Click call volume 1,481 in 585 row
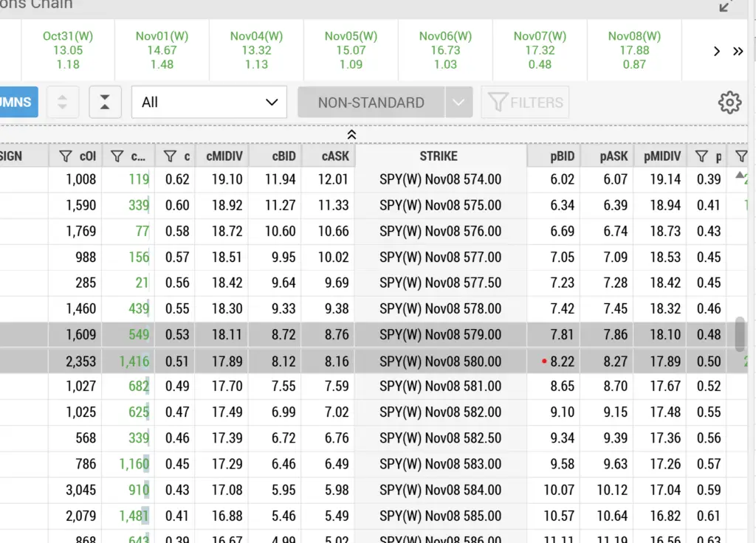The width and height of the screenshot is (756, 543). click(x=134, y=516)
